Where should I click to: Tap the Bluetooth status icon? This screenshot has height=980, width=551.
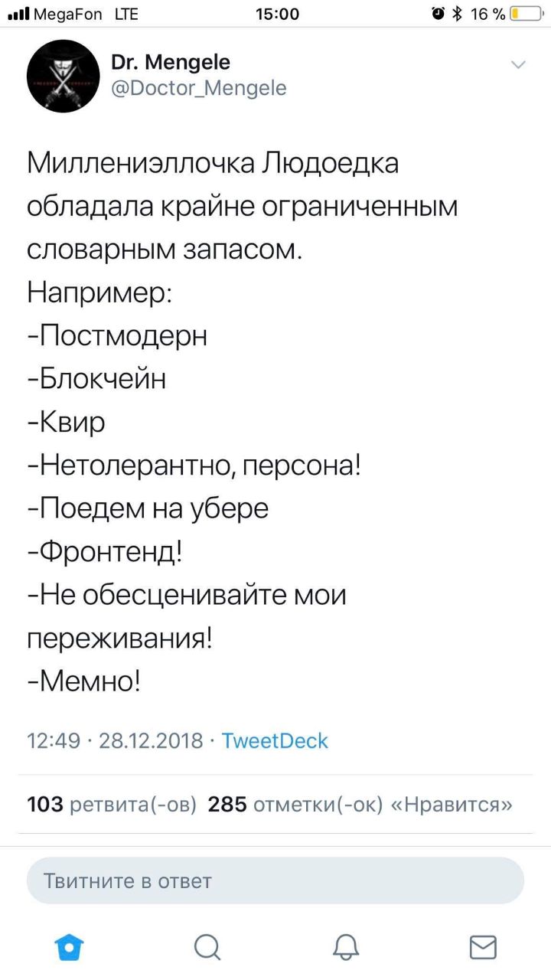coord(457,13)
